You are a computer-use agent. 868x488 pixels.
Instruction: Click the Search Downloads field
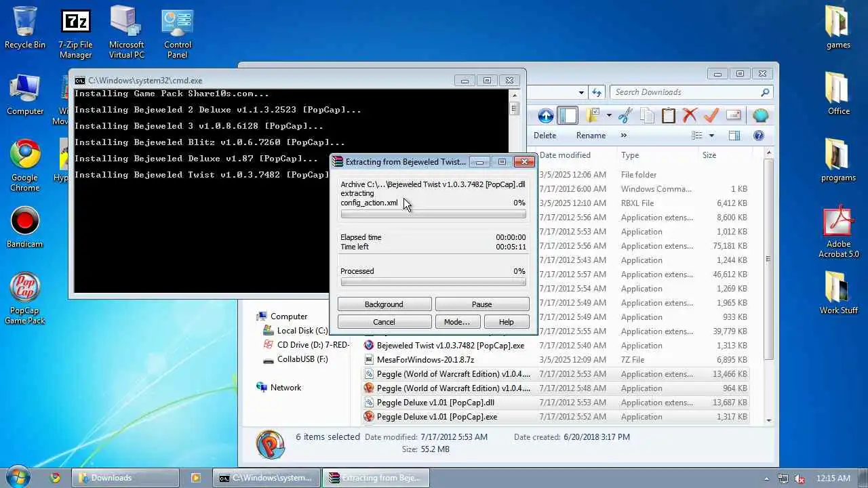click(690, 92)
